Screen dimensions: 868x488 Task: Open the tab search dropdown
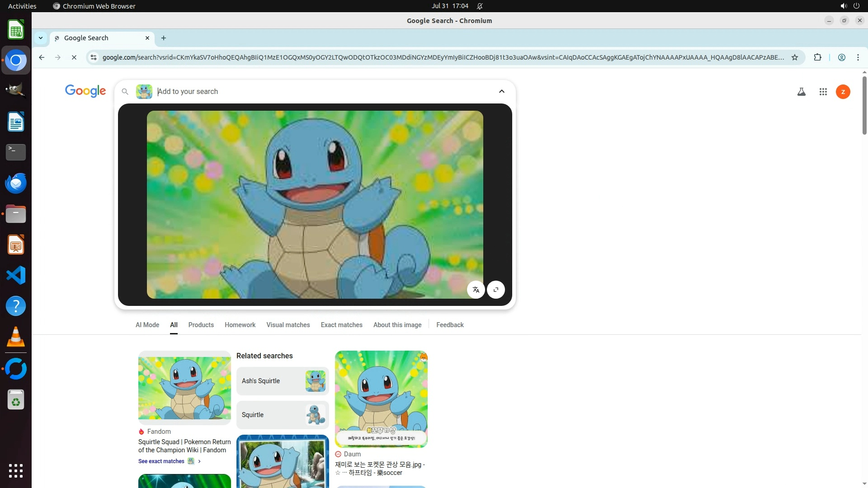41,38
